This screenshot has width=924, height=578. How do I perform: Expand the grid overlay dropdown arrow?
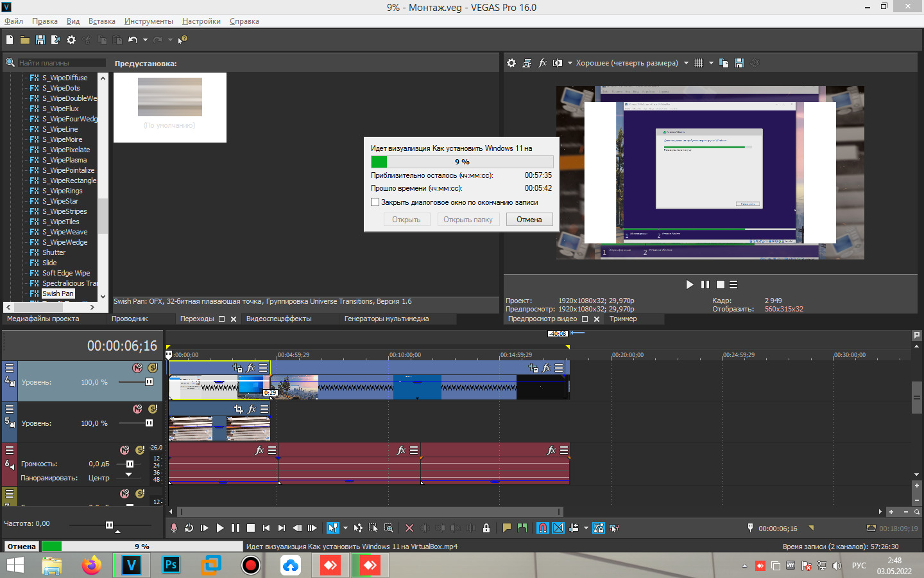tap(711, 63)
